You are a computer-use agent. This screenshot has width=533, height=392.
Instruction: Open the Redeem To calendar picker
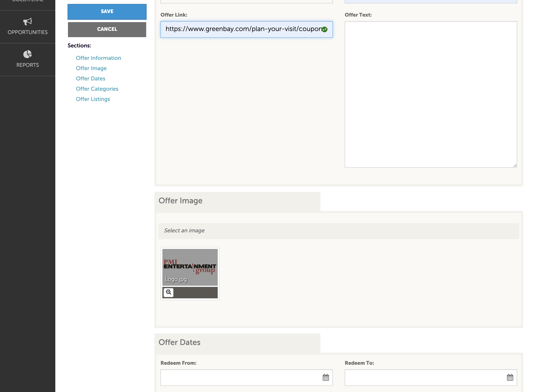[510, 377]
